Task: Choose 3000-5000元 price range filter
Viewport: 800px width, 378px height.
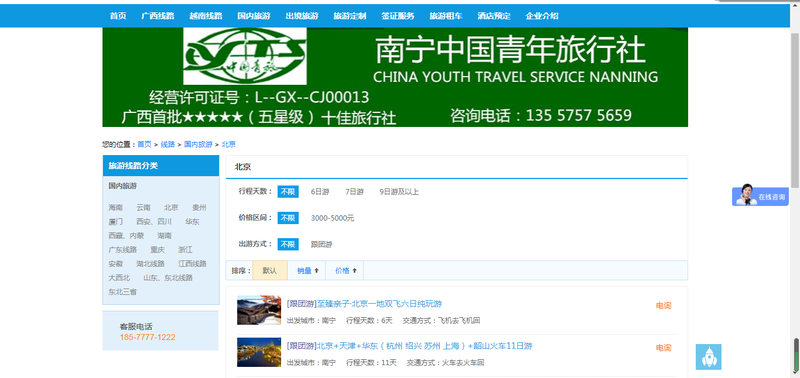Action: [x=333, y=218]
